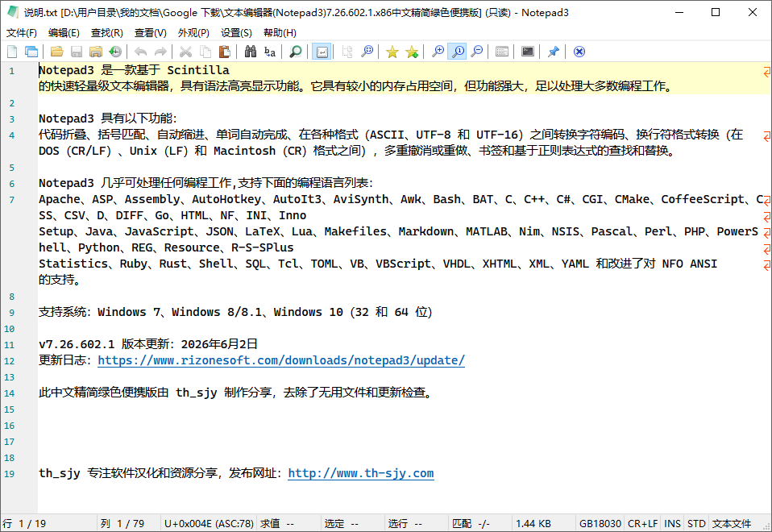The width and height of the screenshot is (772, 532).
Task: Open the 查找(R) menu
Action: point(107,32)
